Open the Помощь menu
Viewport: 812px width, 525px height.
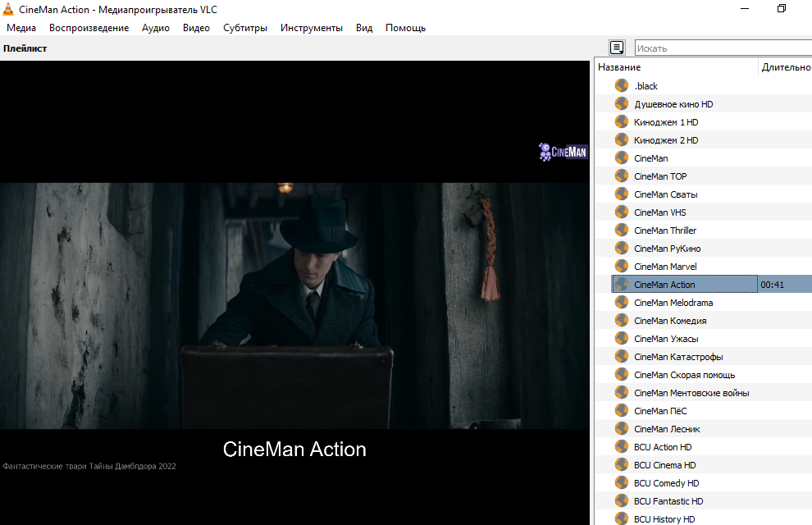405,28
